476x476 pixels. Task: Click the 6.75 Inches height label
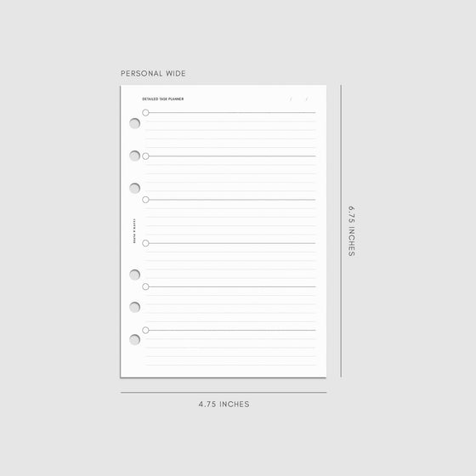coord(352,231)
